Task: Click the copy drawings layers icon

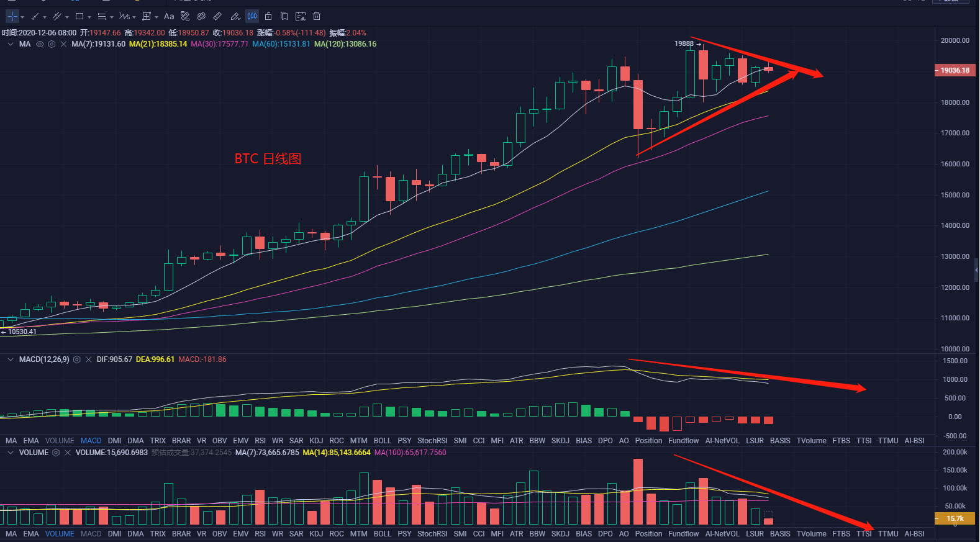Action: point(284,16)
